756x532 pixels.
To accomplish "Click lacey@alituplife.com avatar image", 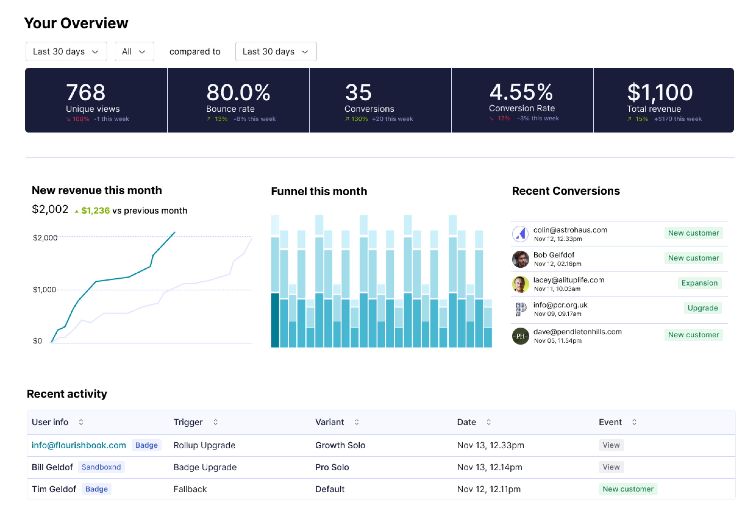I will pos(520,284).
